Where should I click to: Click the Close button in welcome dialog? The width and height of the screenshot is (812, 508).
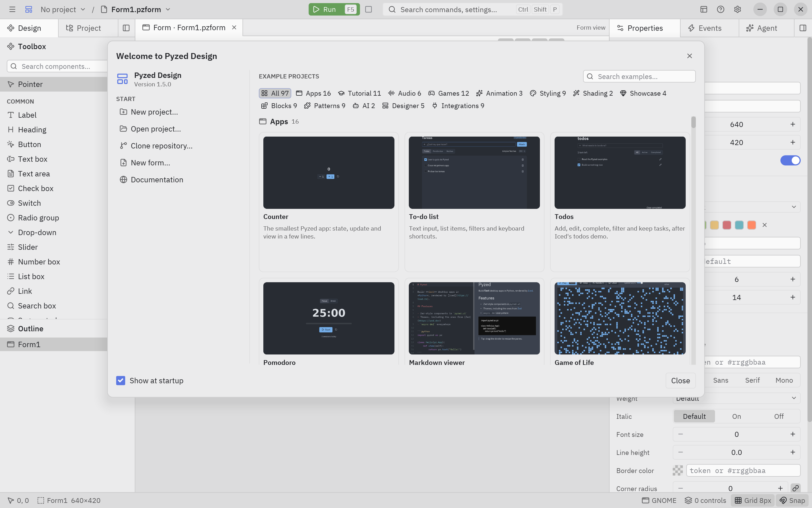pyautogui.click(x=680, y=380)
